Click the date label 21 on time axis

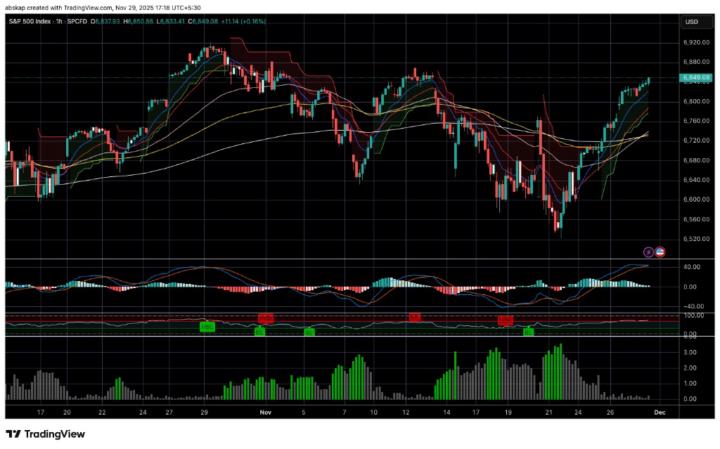(549, 412)
